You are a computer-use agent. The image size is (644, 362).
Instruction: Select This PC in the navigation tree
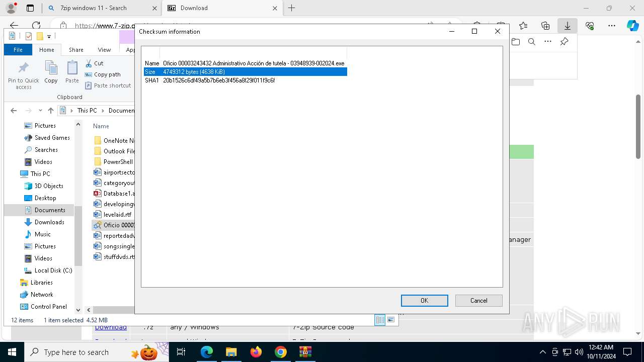[40, 174]
